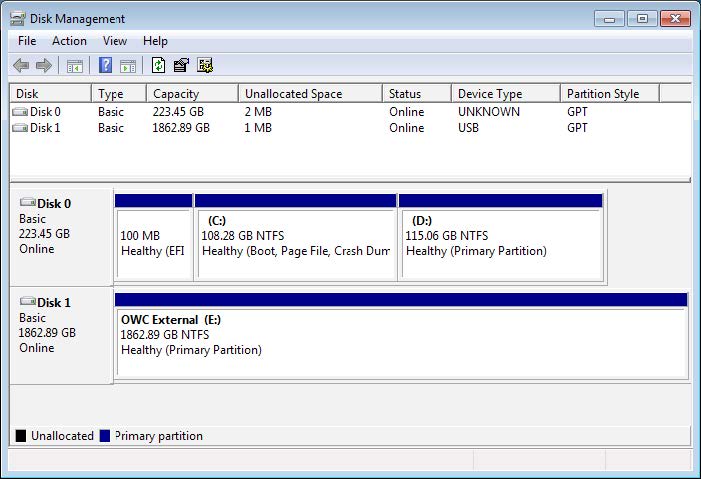Select the Disk 1 drive icon in list
This screenshot has height=479, width=701.
tap(20, 128)
